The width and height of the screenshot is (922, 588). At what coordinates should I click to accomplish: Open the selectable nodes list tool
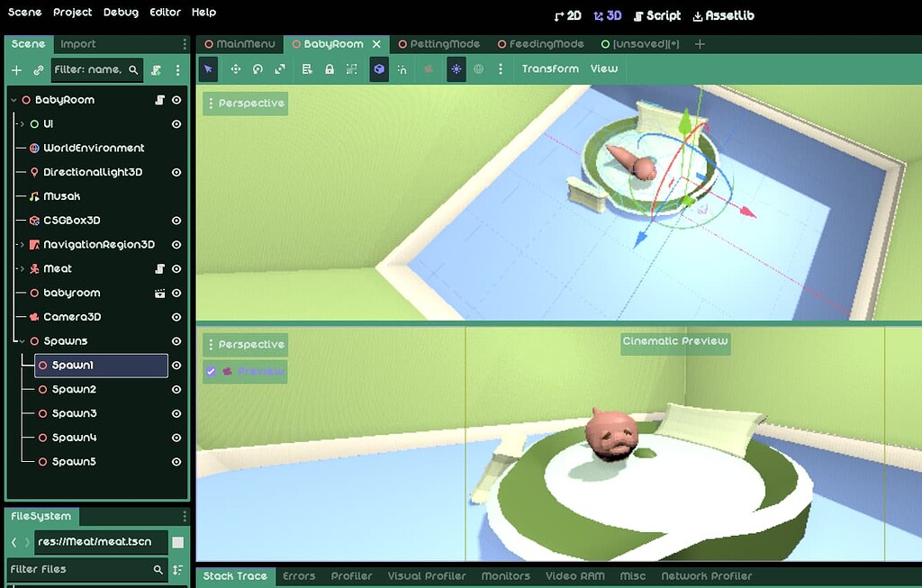[307, 69]
